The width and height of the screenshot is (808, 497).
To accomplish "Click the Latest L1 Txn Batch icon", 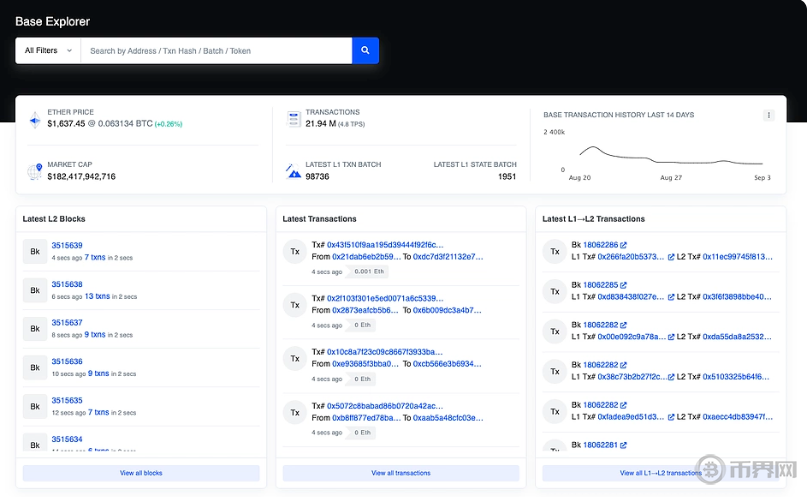I will click(294, 171).
